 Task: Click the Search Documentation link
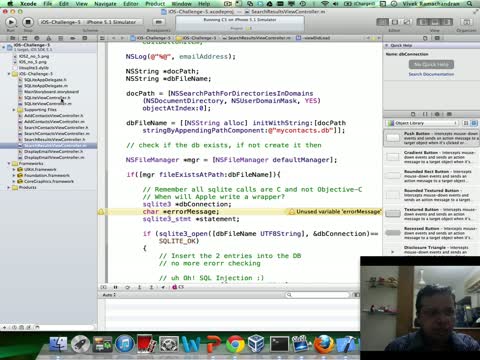tap(431, 74)
